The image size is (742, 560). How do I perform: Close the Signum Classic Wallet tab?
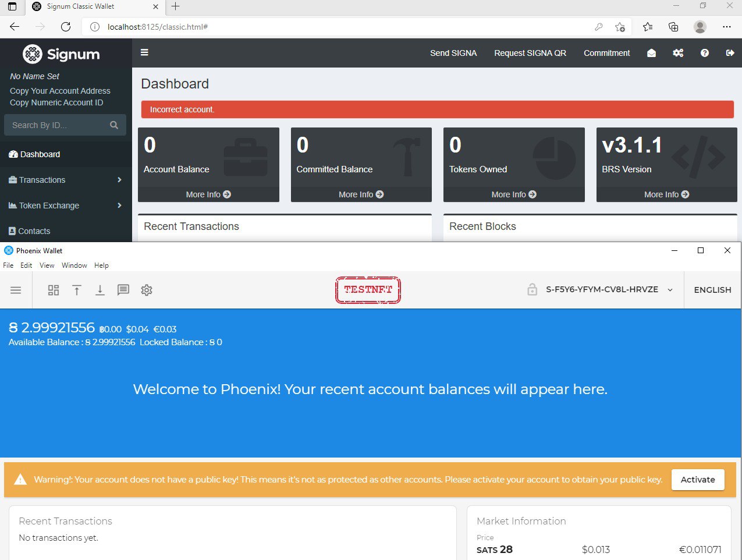tap(155, 7)
